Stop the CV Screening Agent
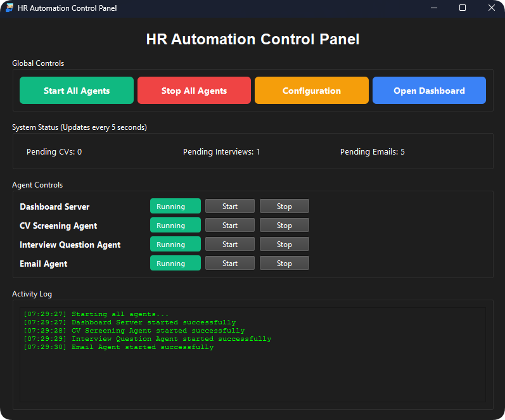 click(284, 226)
